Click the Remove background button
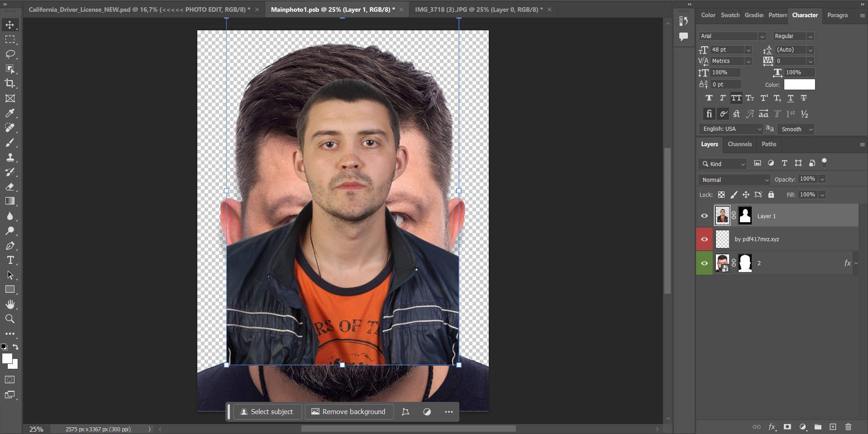The height and width of the screenshot is (434, 868). 348,411
